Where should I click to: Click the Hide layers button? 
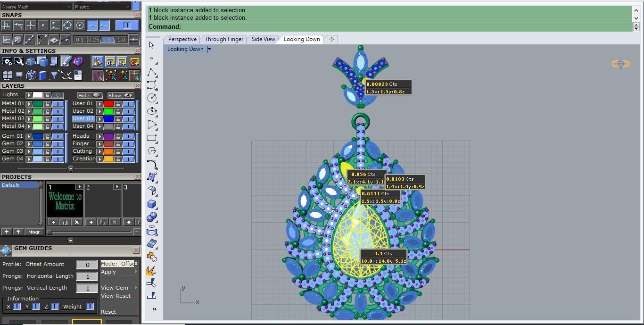[90, 95]
